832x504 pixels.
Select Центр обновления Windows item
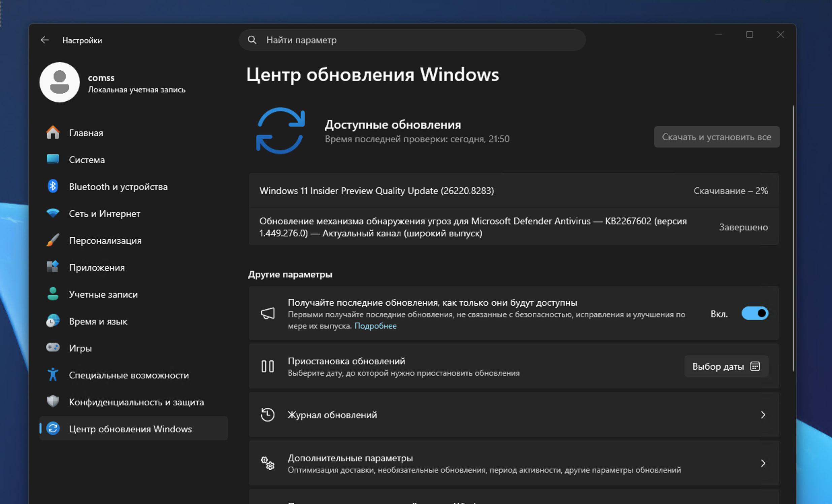[x=134, y=428]
